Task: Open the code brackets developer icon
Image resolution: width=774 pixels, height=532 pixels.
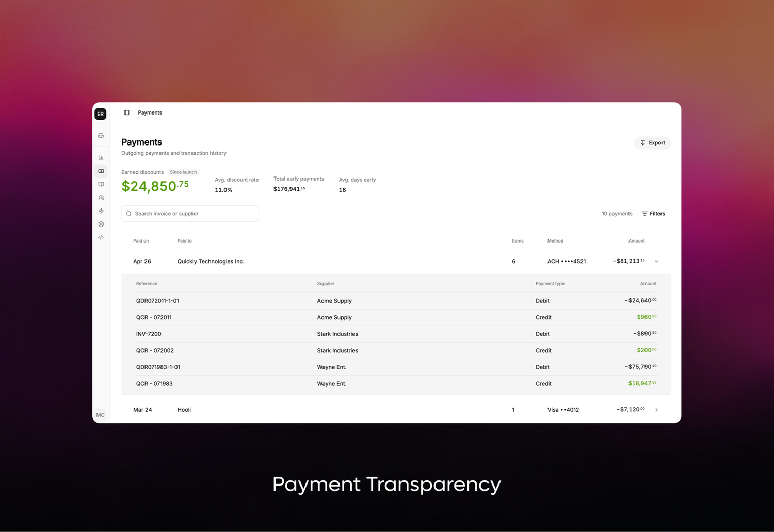Action: click(x=101, y=238)
